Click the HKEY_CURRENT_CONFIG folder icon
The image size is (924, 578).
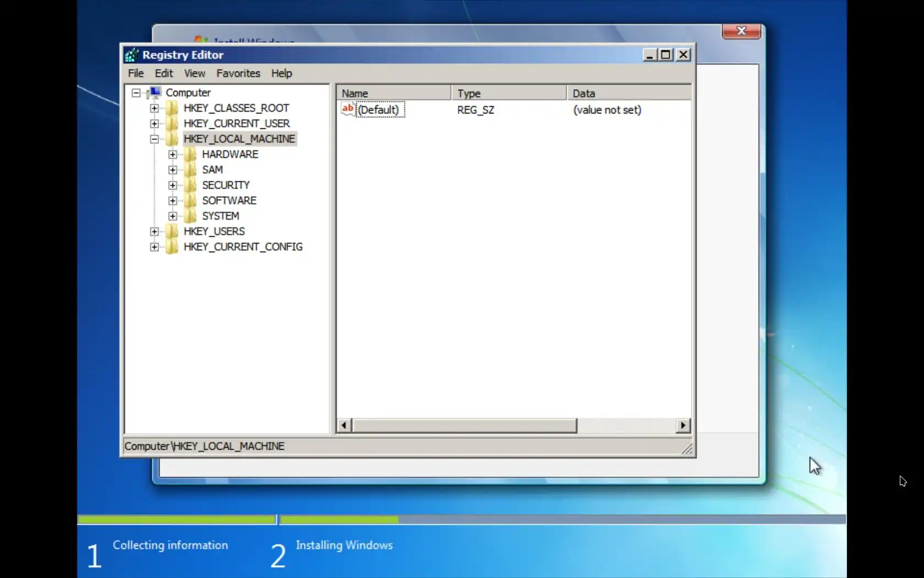click(x=172, y=247)
